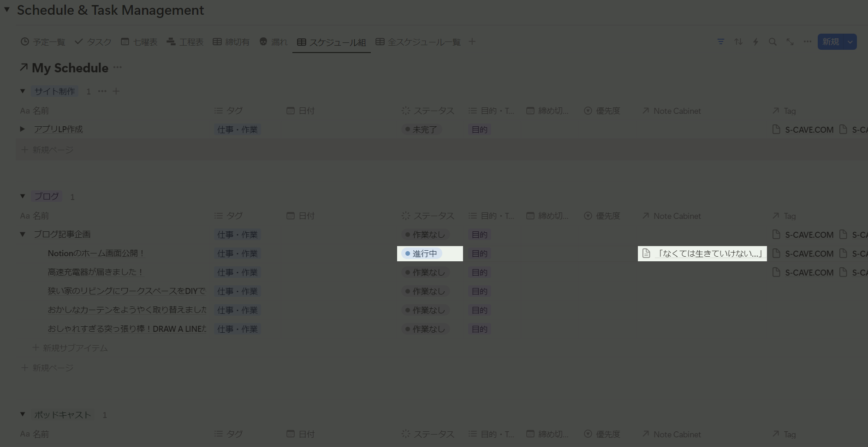
Task: Open the filter options icon
Action: [x=720, y=41]
